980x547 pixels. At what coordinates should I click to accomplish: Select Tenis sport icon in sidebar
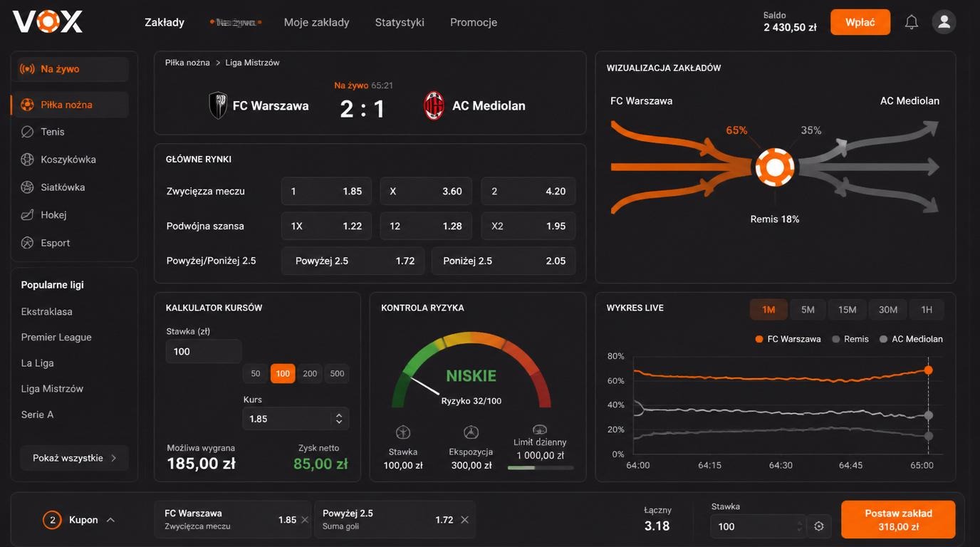tap(27, 132)
